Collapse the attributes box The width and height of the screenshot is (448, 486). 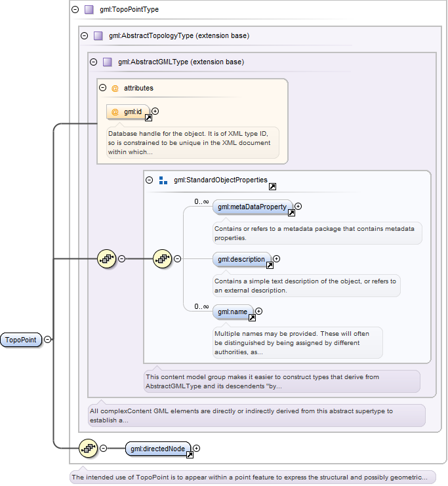point(102,88)
